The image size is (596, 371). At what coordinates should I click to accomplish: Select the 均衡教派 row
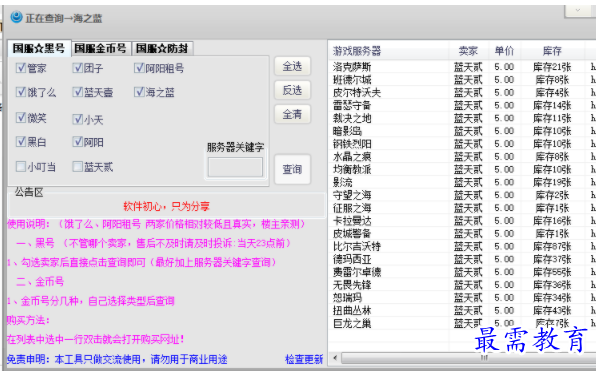(x=462, y=170)
